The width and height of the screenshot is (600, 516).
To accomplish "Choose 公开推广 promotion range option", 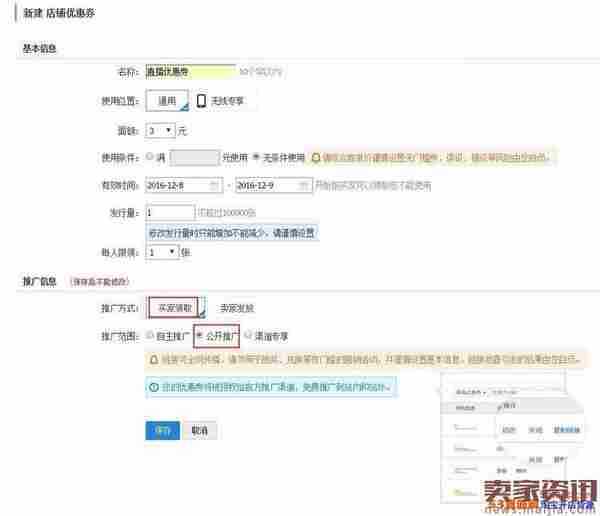I will point(200,335).
